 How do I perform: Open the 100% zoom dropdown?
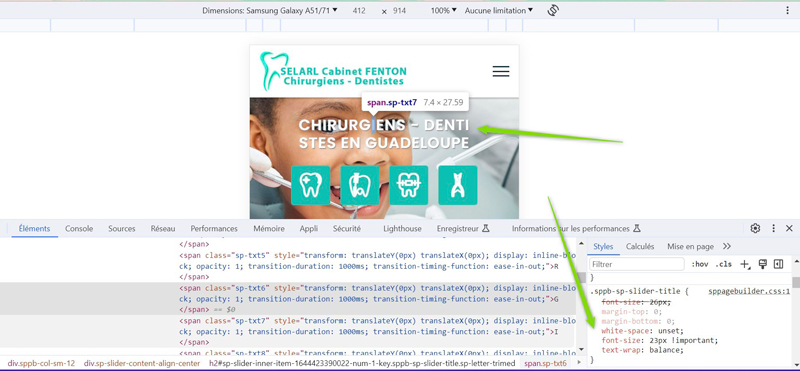443,10
